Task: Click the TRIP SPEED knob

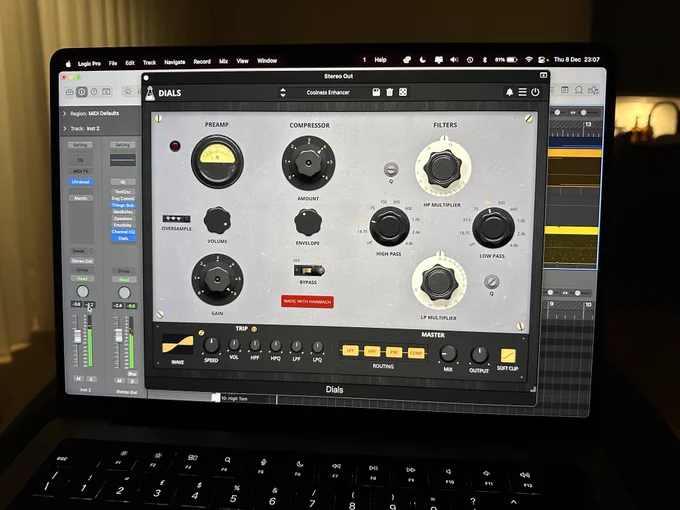Action: pos(211,345)
